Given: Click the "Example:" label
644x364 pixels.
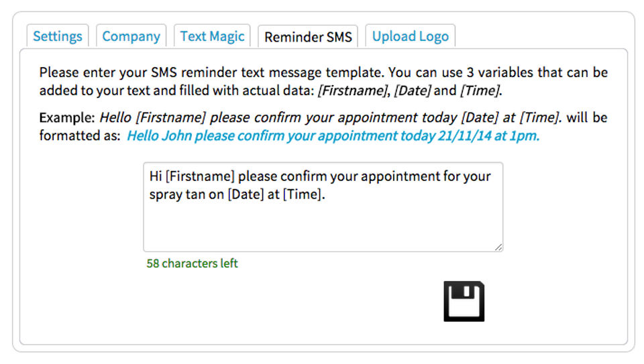Looking at the screenshot, I should click(67, 118).
